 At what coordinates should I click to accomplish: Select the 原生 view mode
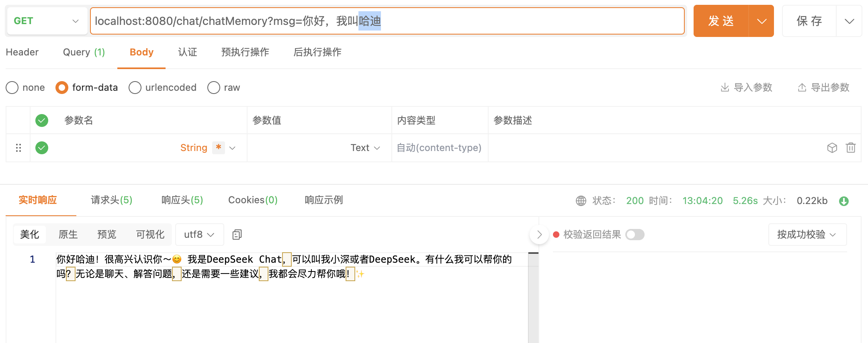[x=68, y=235]
